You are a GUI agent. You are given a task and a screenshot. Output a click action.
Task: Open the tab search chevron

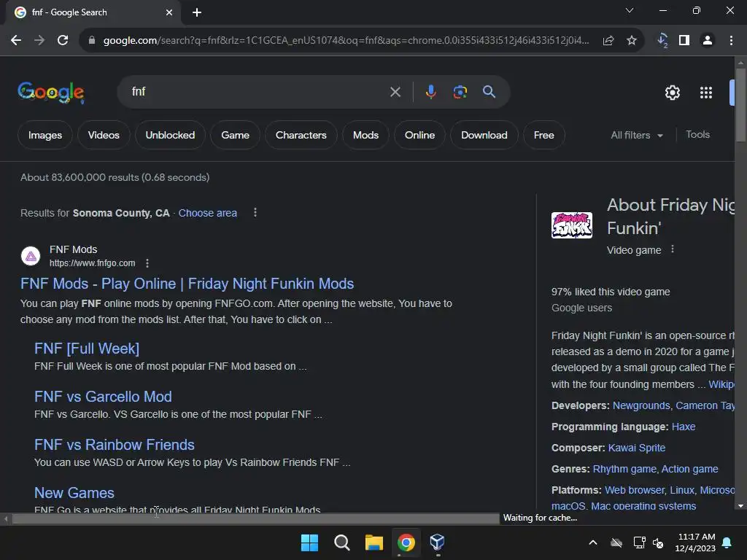pos(630,10)
